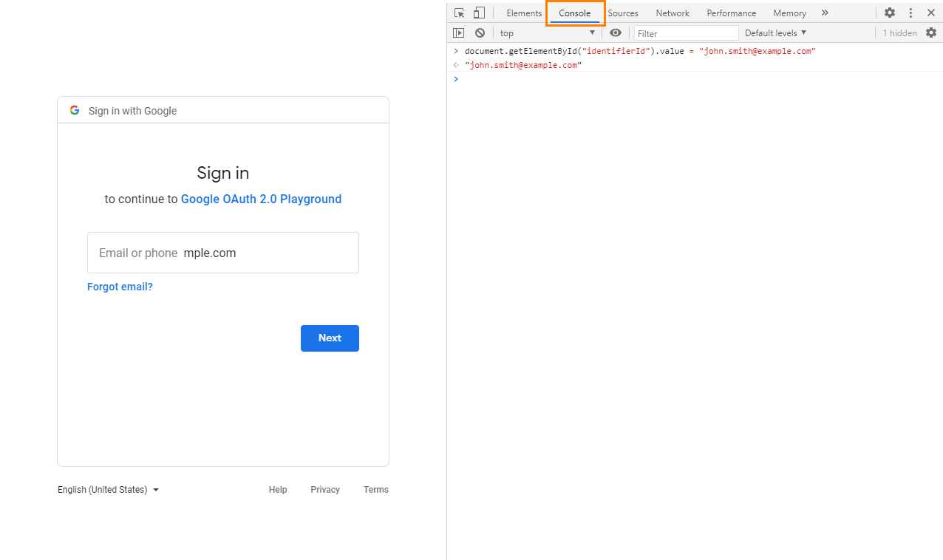Image resolution: width=943 pixels, height=560 pixels.
Task: Show the hidden console message
Action: [899, 33]
